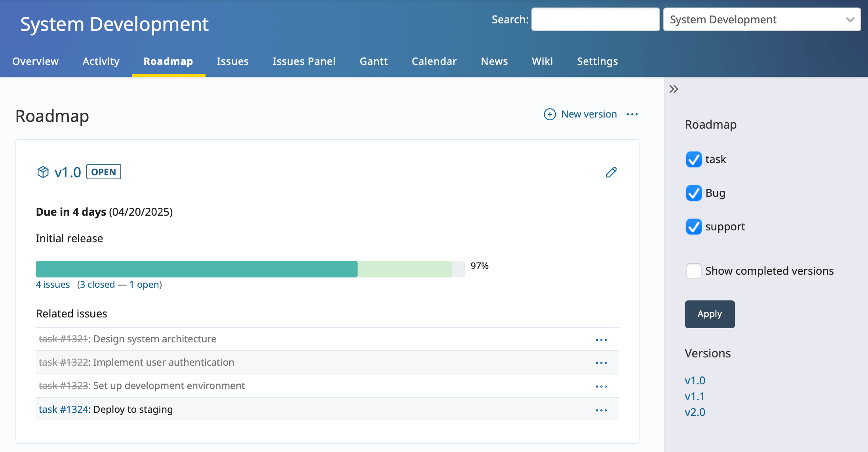
Task: Enable Show completed versions
Action: pos(693,271)
